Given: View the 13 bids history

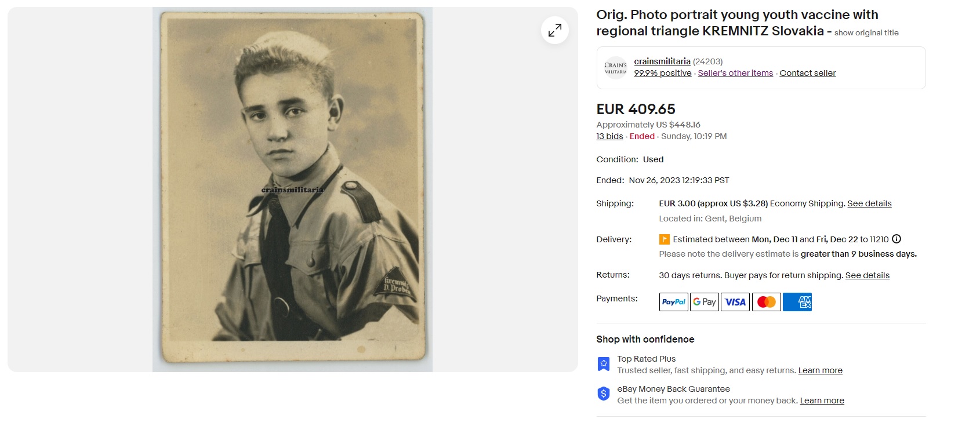Looking at the screenshot, I should point(609,136).
